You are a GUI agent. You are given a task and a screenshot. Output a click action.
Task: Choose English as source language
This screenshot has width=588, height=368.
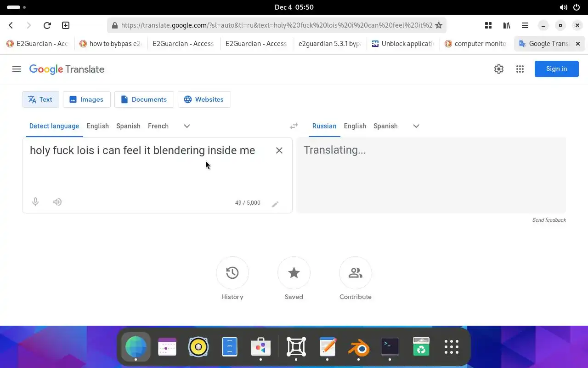point(98,126)
